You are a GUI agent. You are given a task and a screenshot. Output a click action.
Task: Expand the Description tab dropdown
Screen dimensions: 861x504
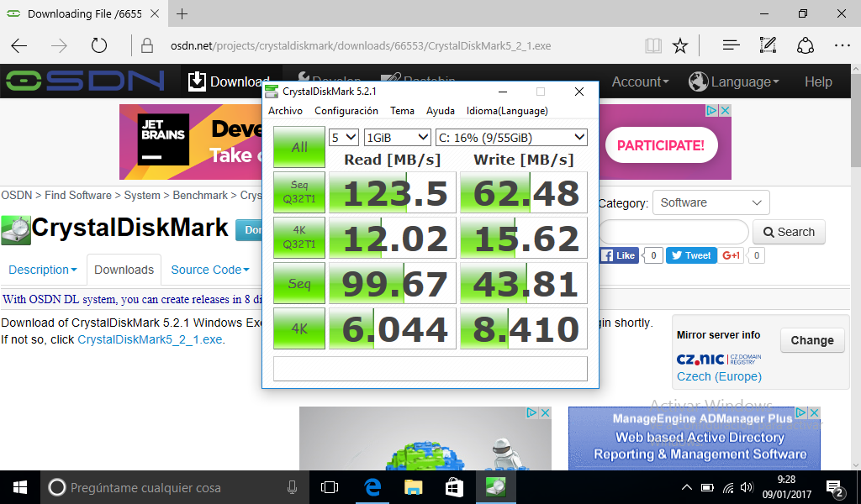(43, 270)
